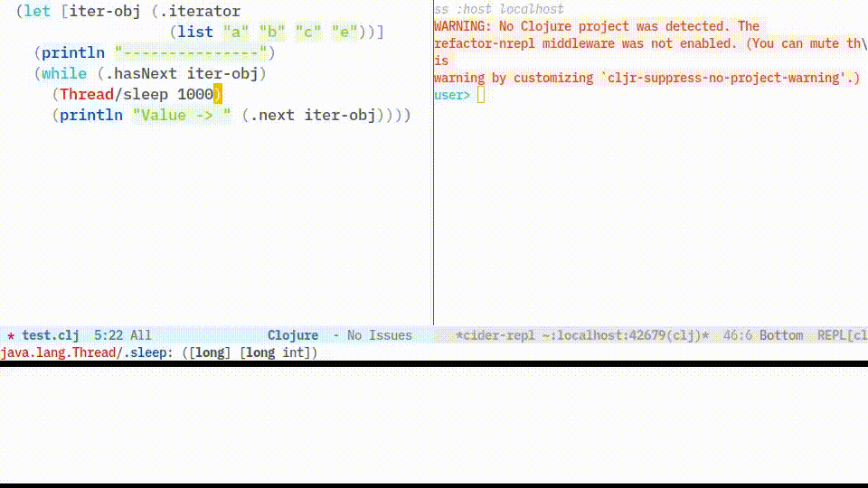The height and width of the screenshot is (488, 868).
Task: Click '.hasNext' in the while condition
Action: tap(141, 73)
